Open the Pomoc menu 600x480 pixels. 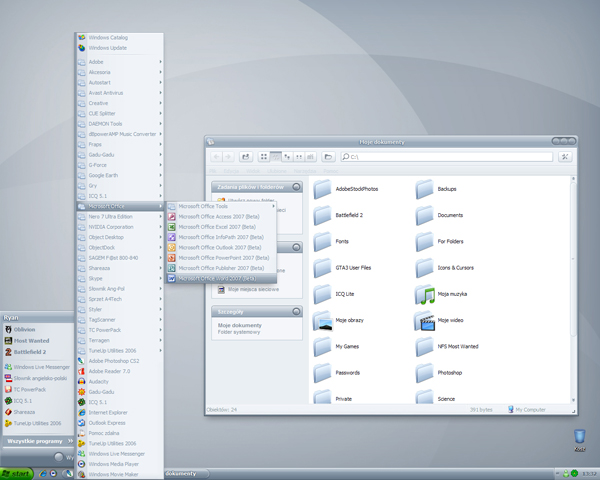[x=331, y=171]
